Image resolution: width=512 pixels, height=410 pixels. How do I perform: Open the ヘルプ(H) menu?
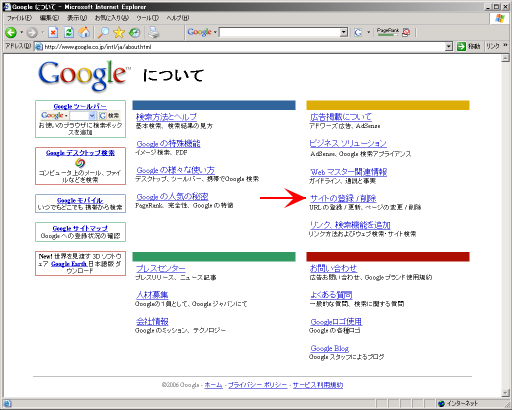coord(178,18)
